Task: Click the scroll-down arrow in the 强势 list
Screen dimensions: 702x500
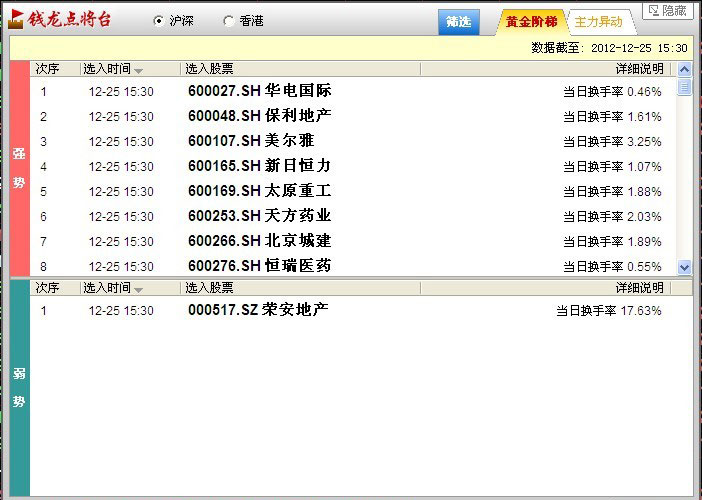Action: (684, 267)
